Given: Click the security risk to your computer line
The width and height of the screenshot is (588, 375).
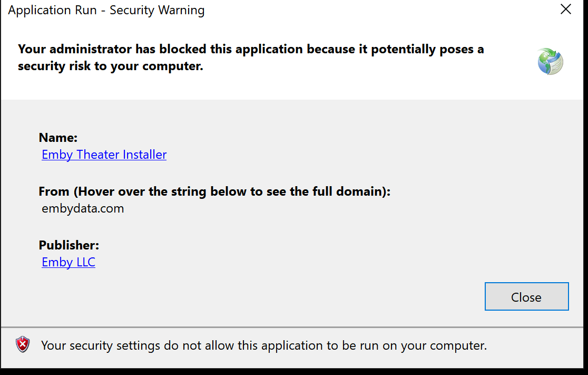Looking at the screenshot, I should point(111,66).
